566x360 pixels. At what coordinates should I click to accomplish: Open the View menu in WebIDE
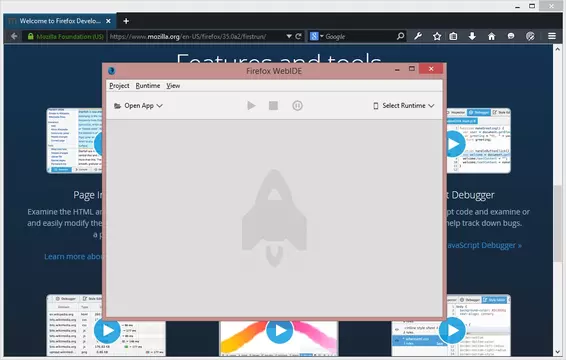173,86
